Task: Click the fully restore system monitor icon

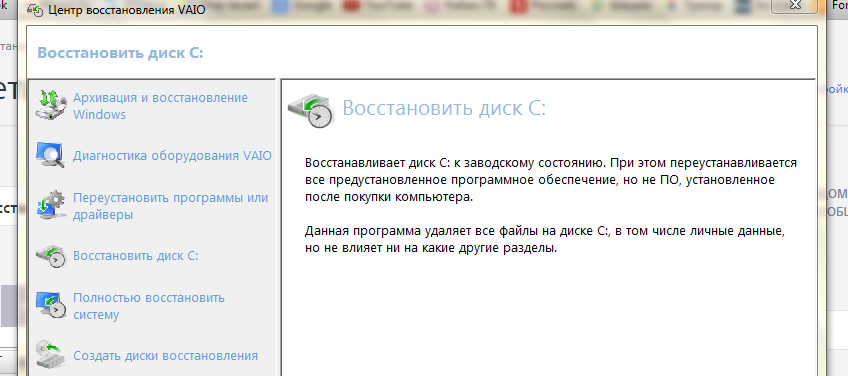Action: point(51,306)
